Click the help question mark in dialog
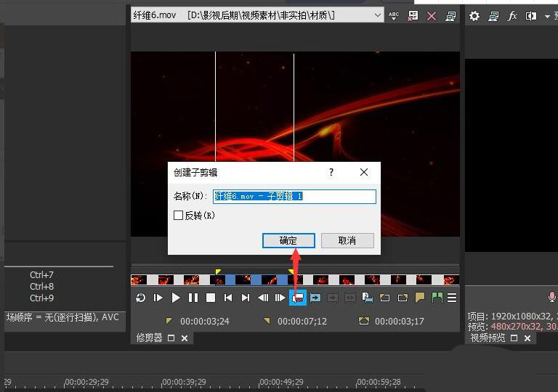 331,172
